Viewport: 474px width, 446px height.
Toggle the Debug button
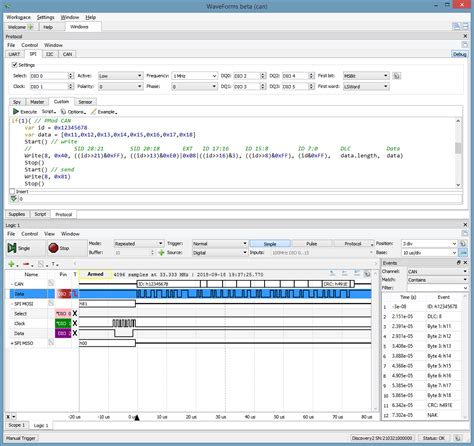(x=459, y=54)
